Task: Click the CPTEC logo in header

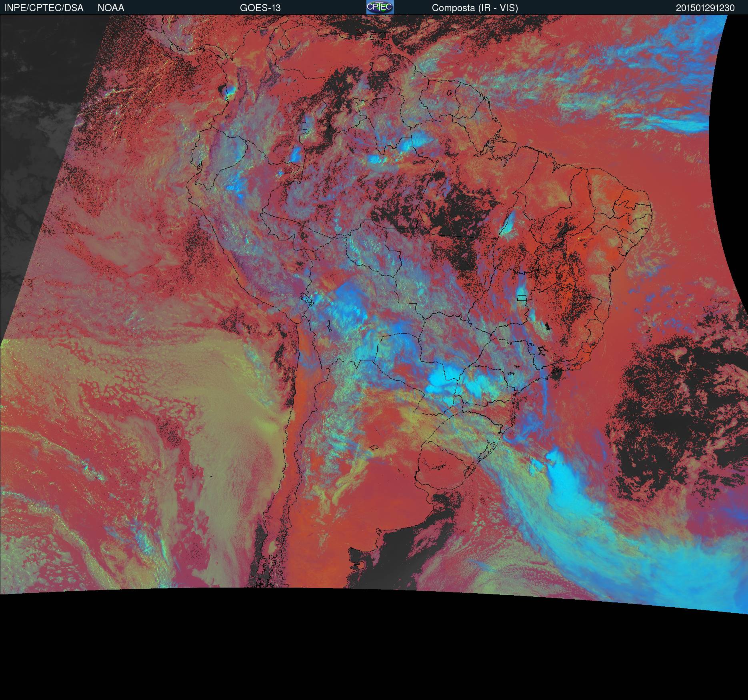Action: pos(380,7)
